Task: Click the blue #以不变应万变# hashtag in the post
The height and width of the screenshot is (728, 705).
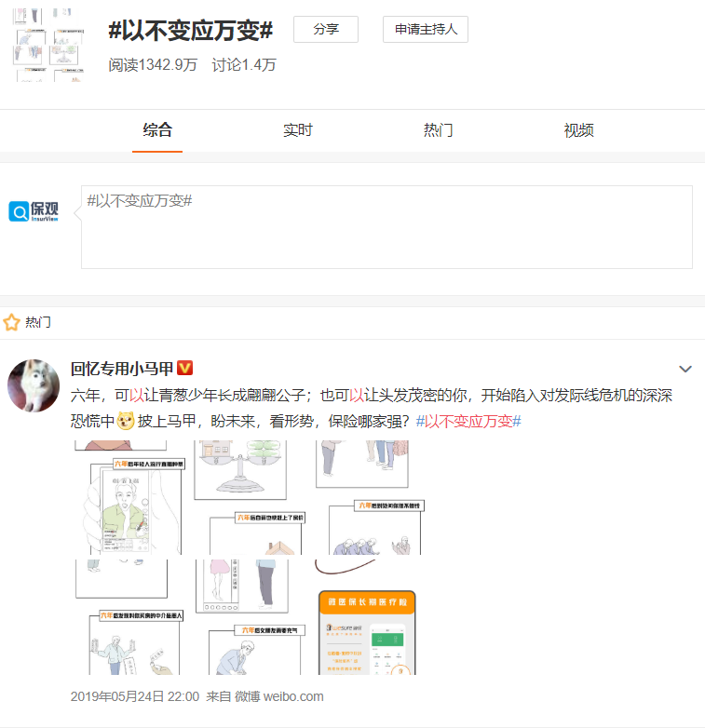Action: point(468,421)
